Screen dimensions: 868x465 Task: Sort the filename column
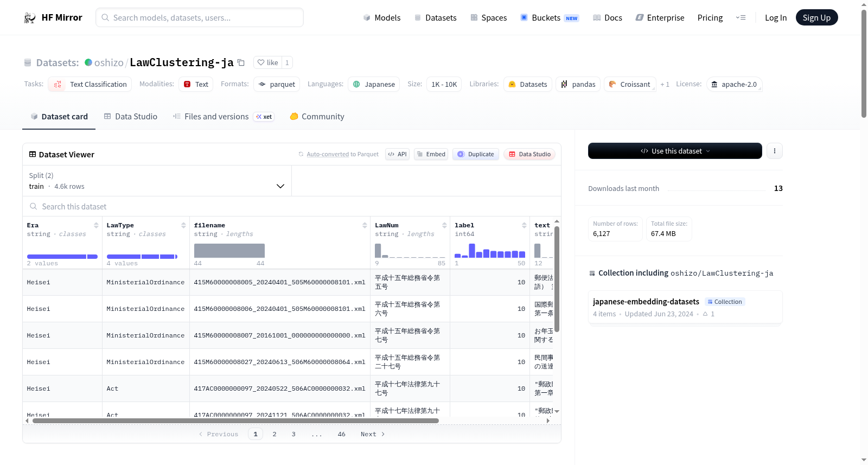365,226
